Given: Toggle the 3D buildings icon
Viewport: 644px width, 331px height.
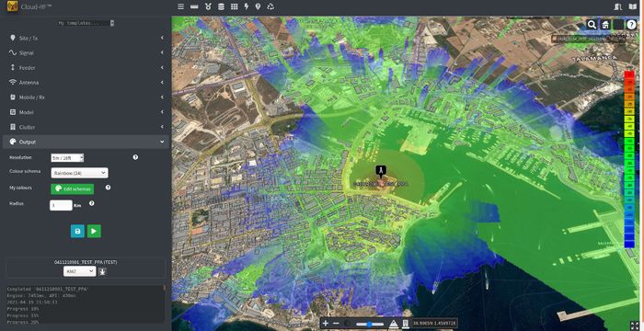Looking at the screenshot, I should (406, 324).
